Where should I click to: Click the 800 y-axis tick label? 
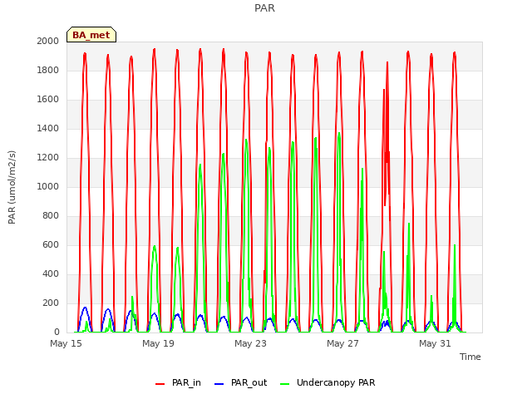(51, 216)
